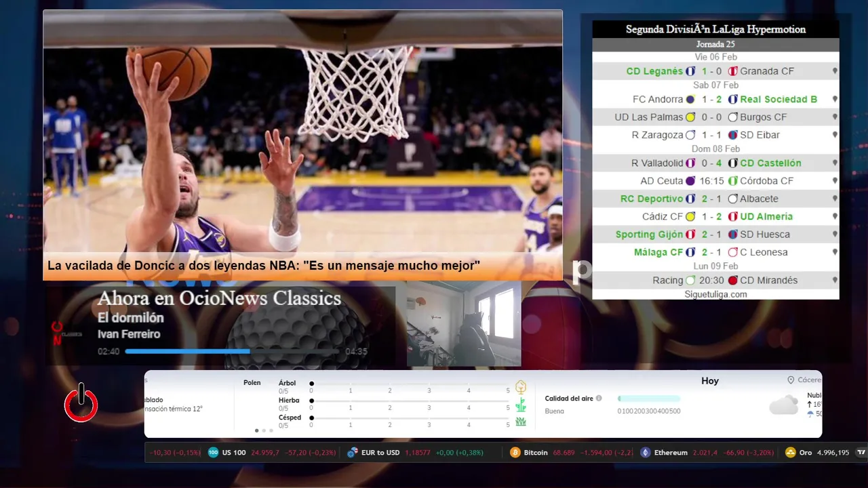Click the Segunda División LaLiga Hypermotion title
The image size is (868, 488).
[x=715, y=29]
